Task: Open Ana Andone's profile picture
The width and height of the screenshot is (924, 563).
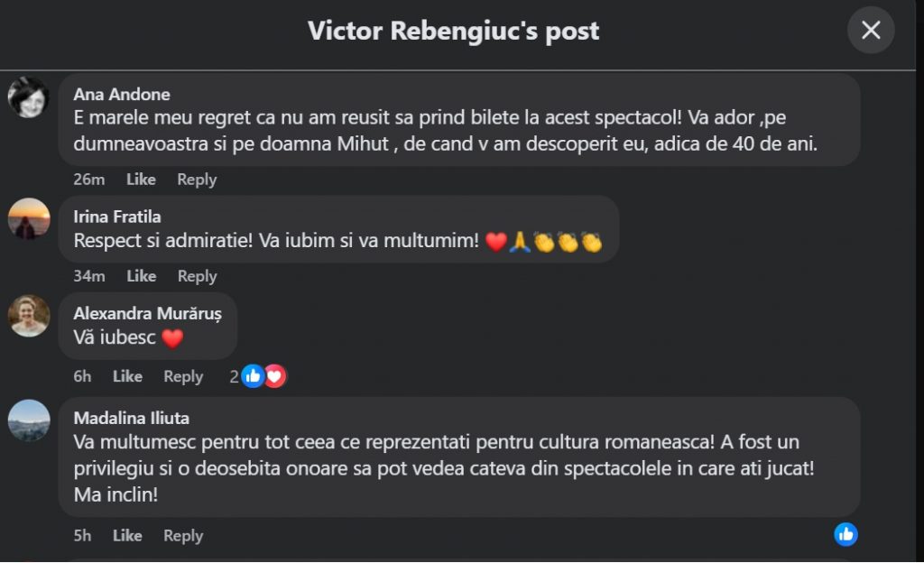Action: pyautogui.click(x=28, y=97)
